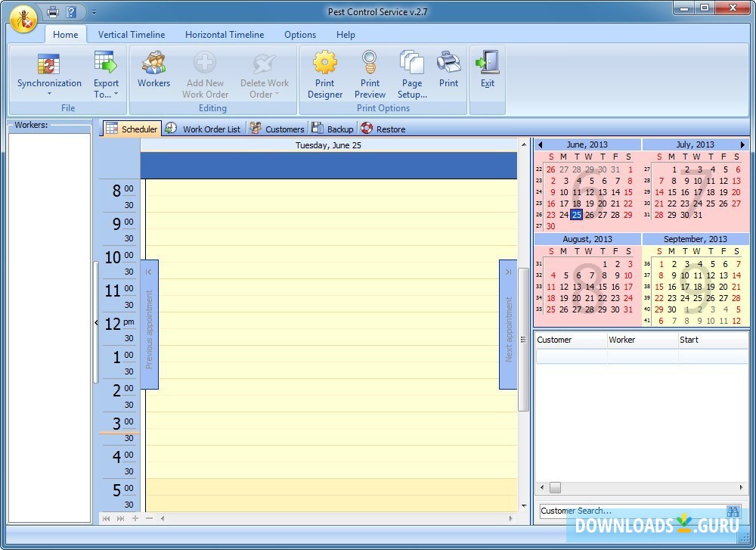Go to next month in calendar

tap(742, 144)
